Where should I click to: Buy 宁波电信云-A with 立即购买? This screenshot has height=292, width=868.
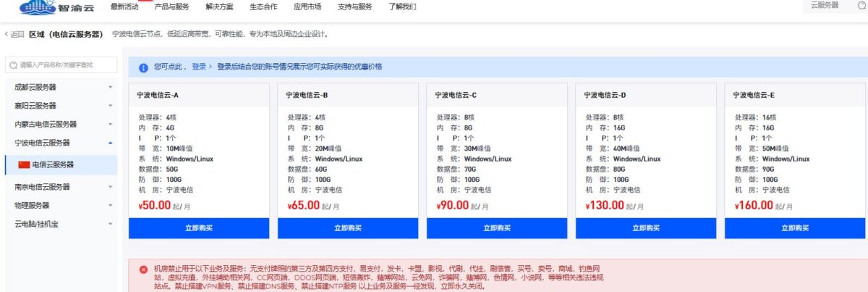click(x=199, y=228)
